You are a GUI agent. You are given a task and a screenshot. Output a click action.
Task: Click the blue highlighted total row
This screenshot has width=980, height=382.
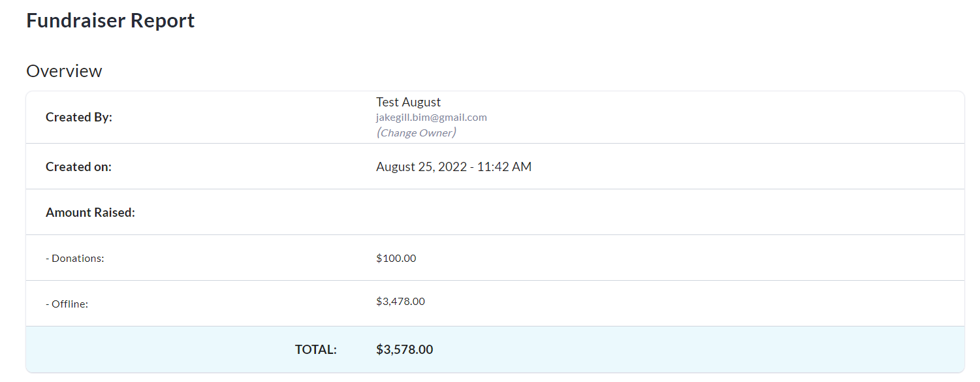[653, 349]
